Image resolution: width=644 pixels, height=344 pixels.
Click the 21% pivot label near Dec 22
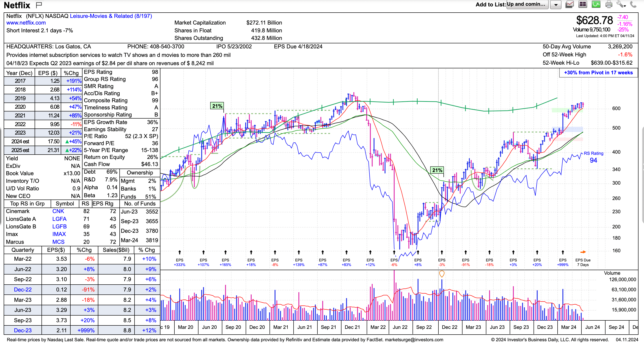(x=437, y=170)
